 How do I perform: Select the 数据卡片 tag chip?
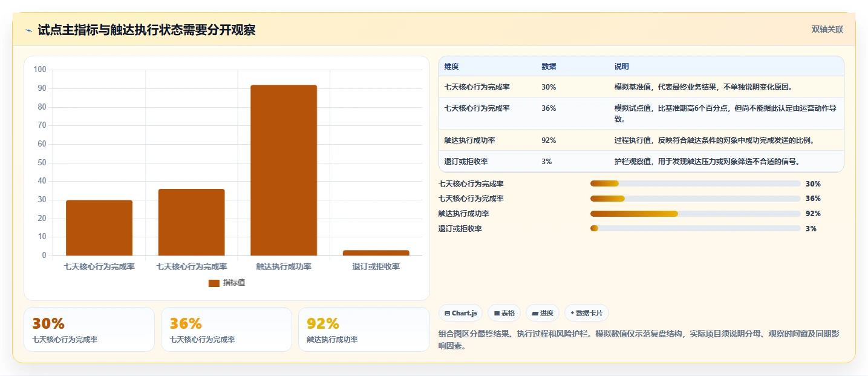point(586,313)
